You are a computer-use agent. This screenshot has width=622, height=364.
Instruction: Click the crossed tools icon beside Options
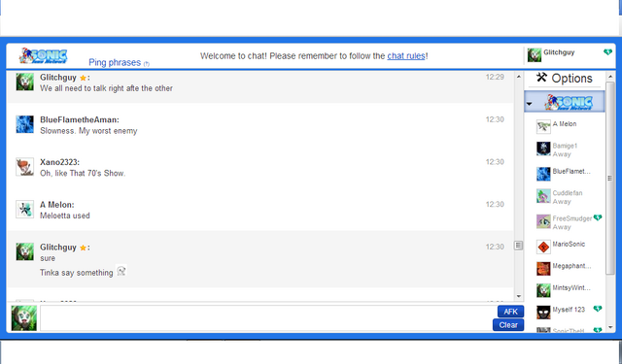pos(541,77)
